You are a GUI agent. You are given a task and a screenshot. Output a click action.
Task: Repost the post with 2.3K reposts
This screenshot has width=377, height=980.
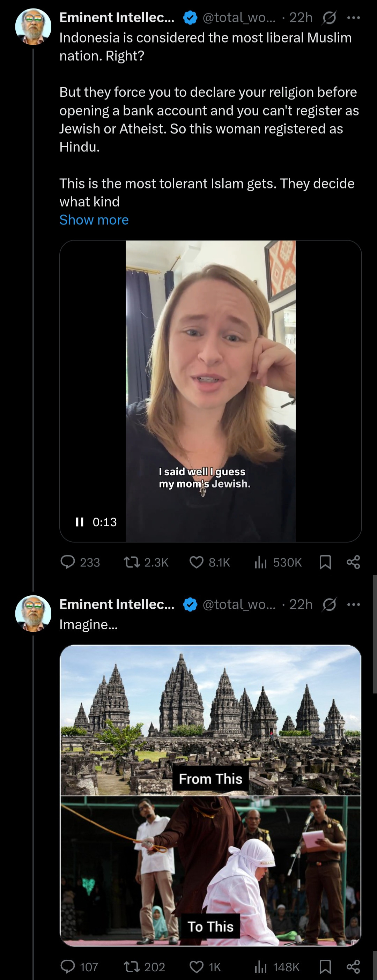(x=146, y=562)
